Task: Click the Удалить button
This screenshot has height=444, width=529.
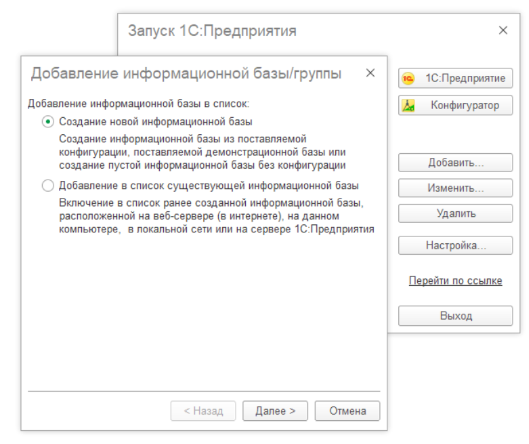Action: [x=455, y=214]
